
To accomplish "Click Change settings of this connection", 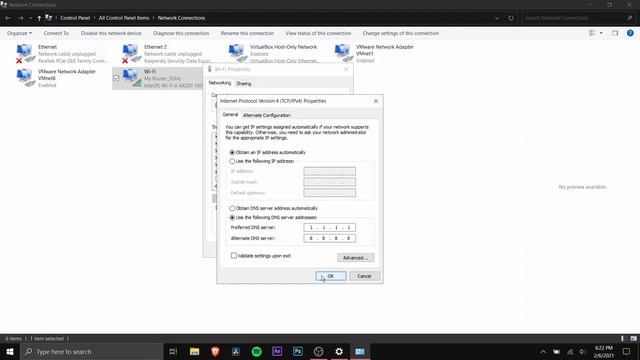I will (x=400, y=33).
